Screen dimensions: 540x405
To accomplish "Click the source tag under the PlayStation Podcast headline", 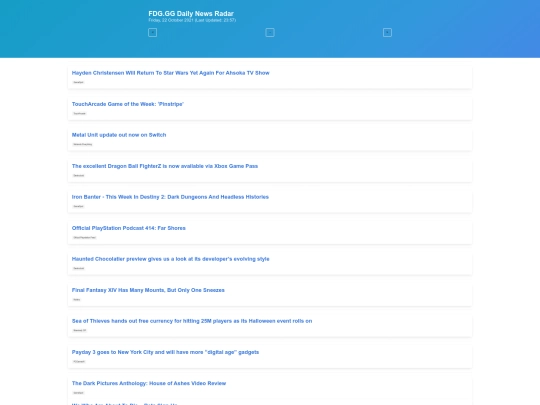I will click(x=84, y=237).
